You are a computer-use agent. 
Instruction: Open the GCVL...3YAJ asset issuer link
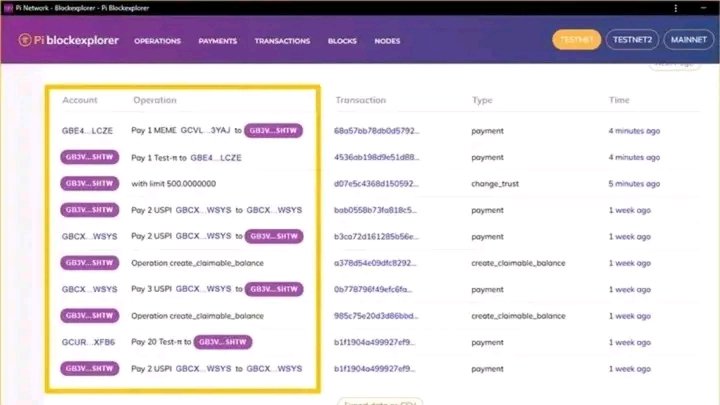click(205, 130)
